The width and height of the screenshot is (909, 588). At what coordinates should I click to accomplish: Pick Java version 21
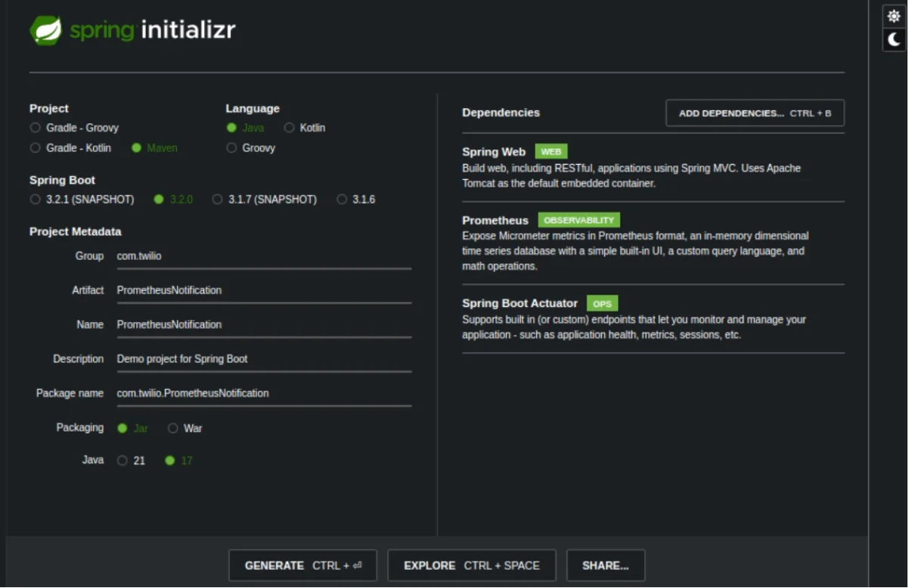pos(131,460)
